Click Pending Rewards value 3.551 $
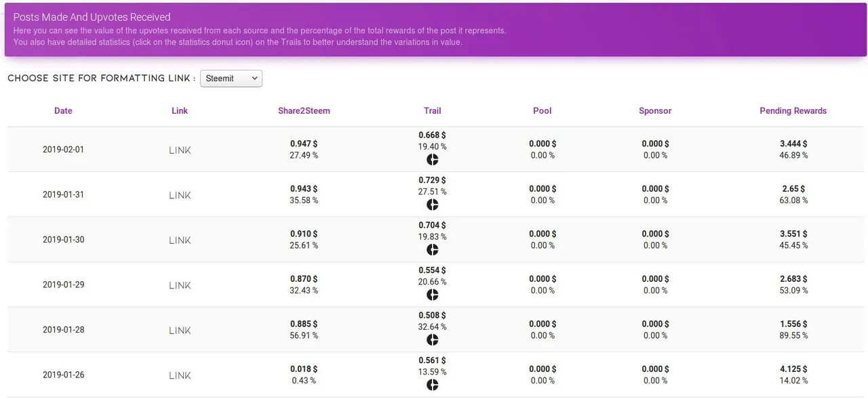 click(x=793, y=234)
